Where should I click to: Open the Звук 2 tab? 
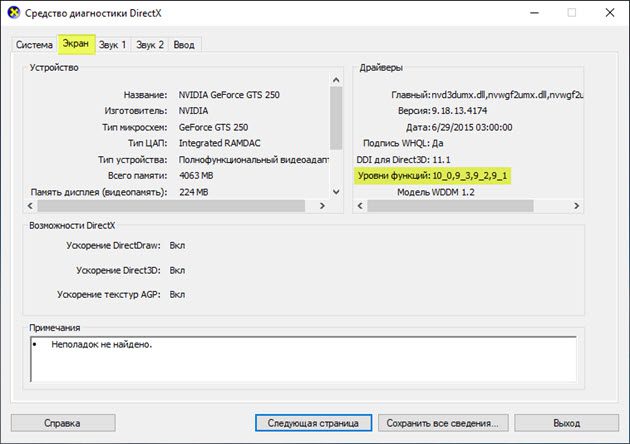150,45
